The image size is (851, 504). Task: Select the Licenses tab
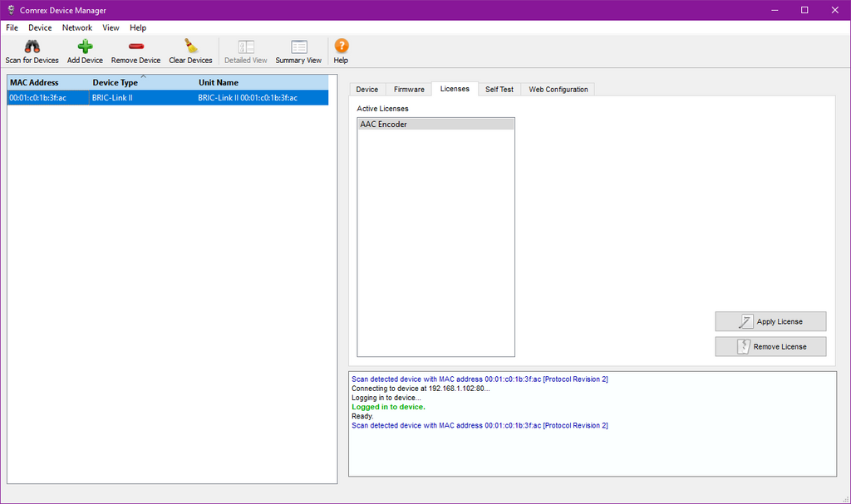pyautogui.click(x=455, y=89)
